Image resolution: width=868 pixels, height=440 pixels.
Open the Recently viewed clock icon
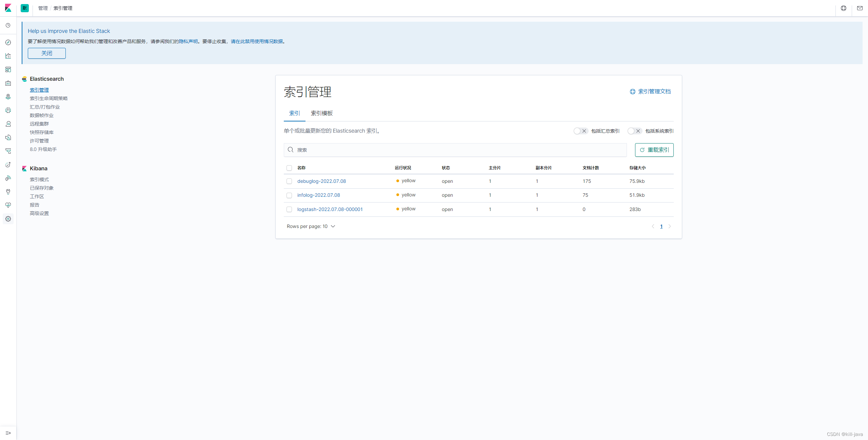tap(8, 25)
